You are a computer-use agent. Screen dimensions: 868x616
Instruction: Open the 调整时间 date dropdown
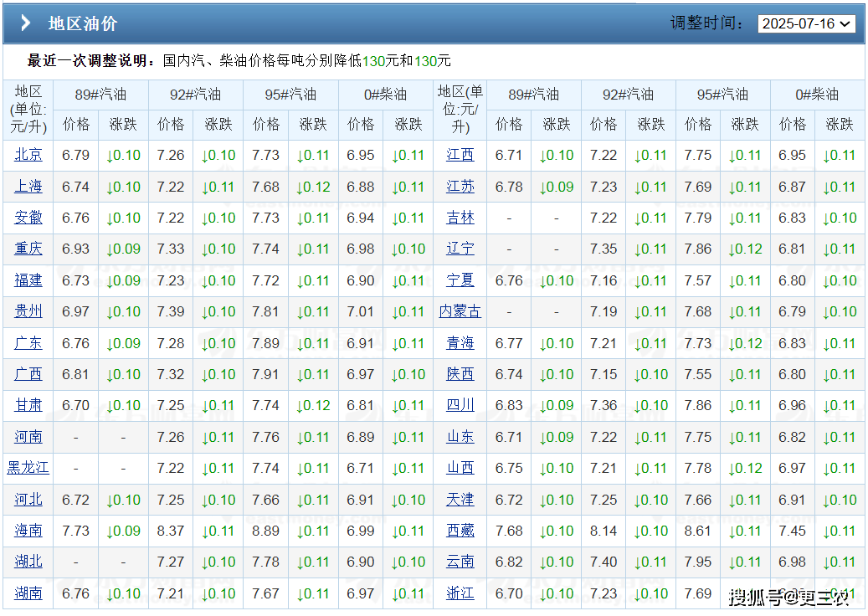807,23
